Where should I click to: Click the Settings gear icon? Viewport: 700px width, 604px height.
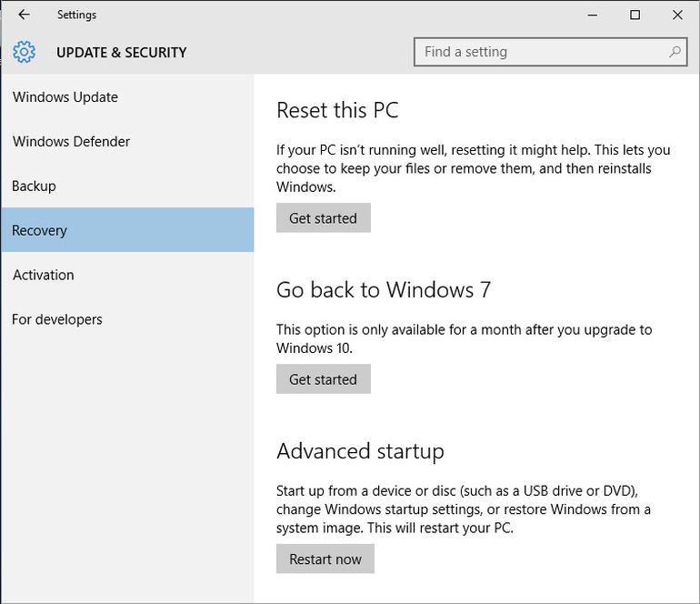click(25, 52)
